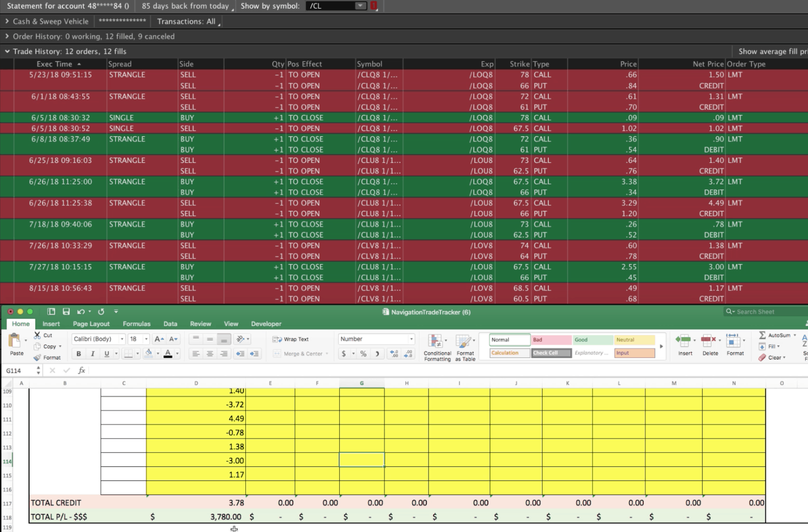This screenshot has height=532, width=808.
Task: Click the Format painter brush icon
Action: click(37, 357)
